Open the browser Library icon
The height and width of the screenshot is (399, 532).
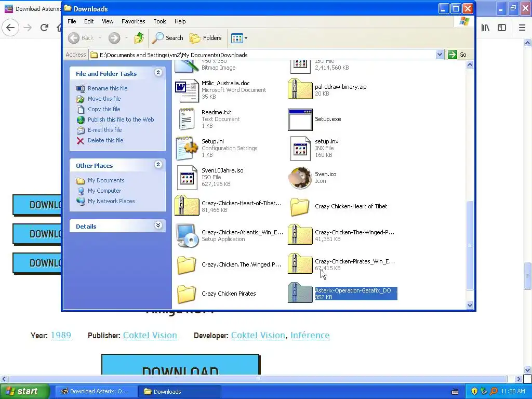(x=485, y=28)
